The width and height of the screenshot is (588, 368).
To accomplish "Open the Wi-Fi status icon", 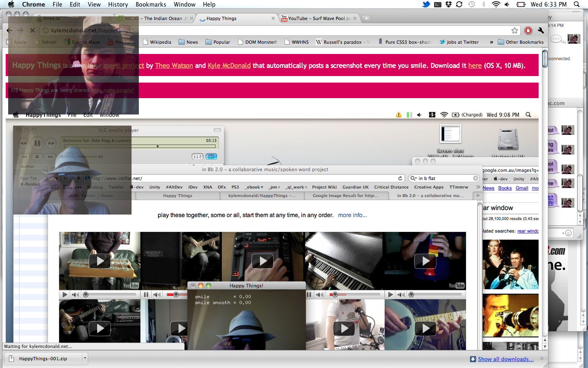I will coord(496,4).
